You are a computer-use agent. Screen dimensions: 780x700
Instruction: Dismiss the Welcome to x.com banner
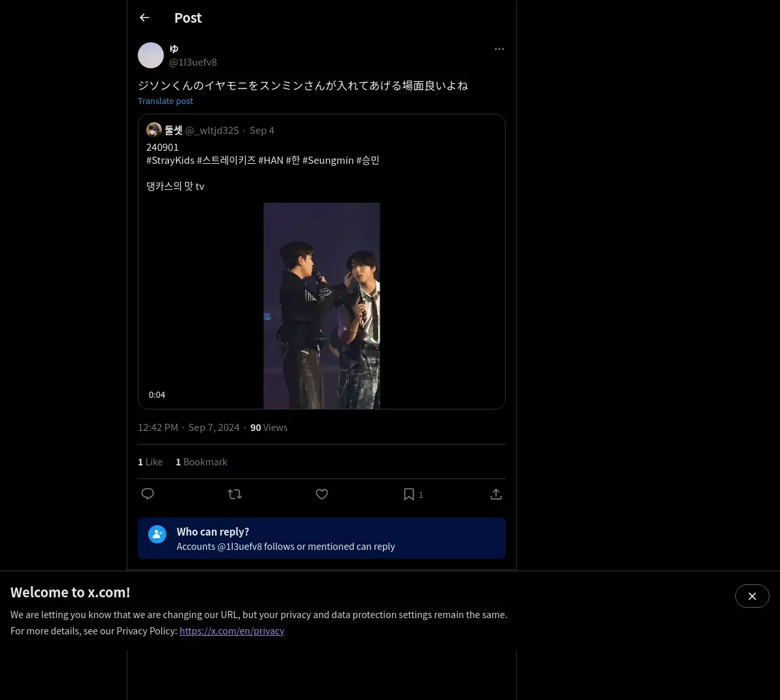pos(752,596)
